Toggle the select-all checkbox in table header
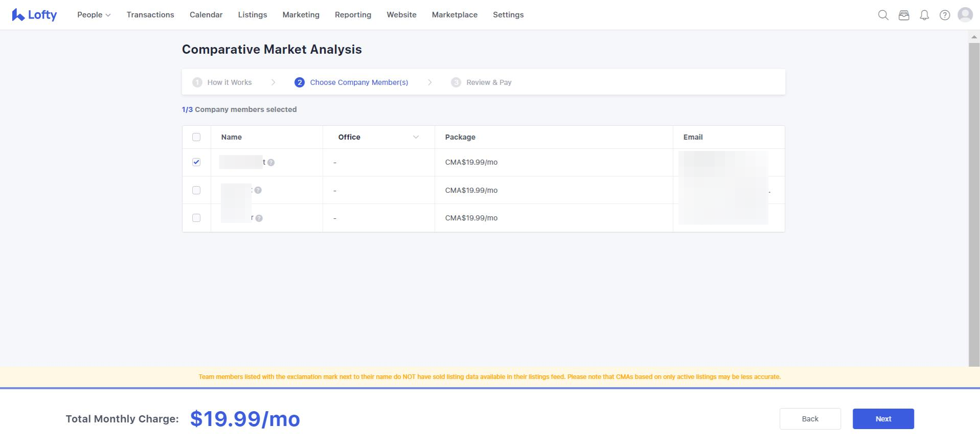980x448 pixels. [196, 137]
